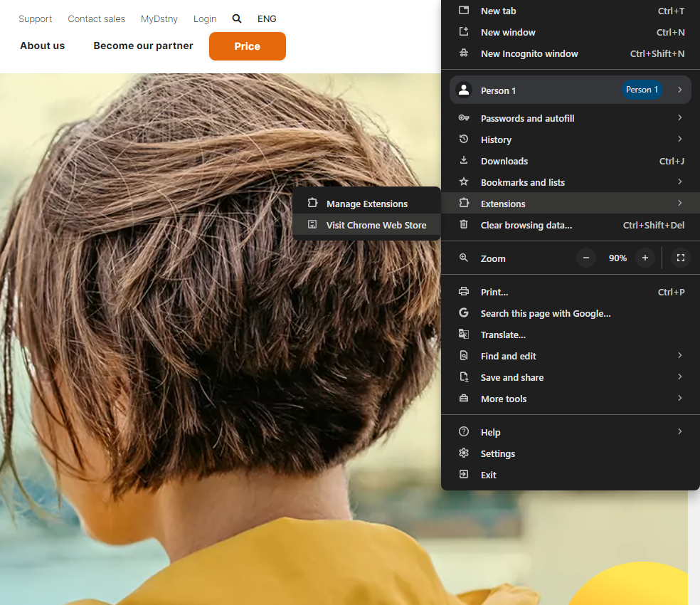Click the Manage Extensions puzzle icon
The height and width of the screenshot is (605, 700).
pyautogui.click(x=312, y=203)
